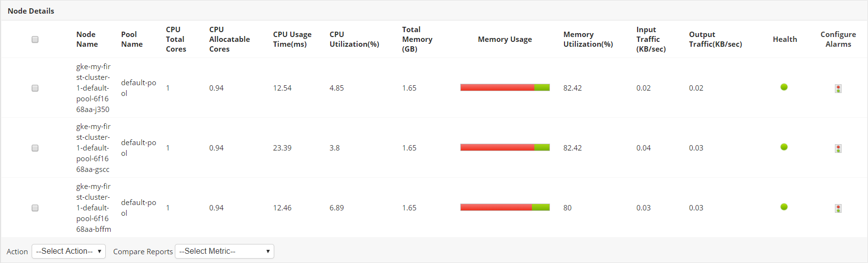Select checkbox for node ending gscc
This screenshot has height=263, width=868.
click(x=35, y=148)
